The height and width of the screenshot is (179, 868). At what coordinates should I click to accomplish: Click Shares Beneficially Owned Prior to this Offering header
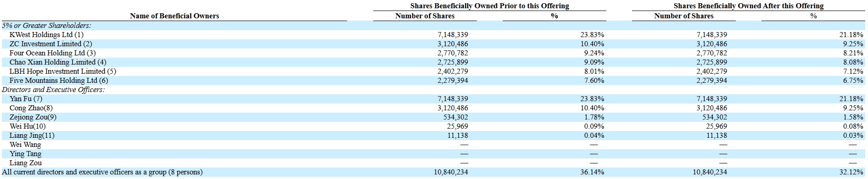[489, 6]
